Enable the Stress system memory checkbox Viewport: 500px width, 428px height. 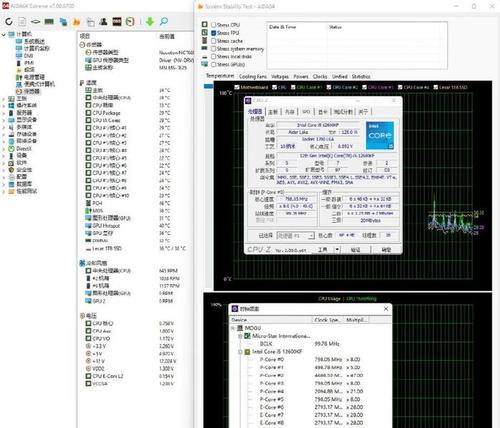click(214, 49)
